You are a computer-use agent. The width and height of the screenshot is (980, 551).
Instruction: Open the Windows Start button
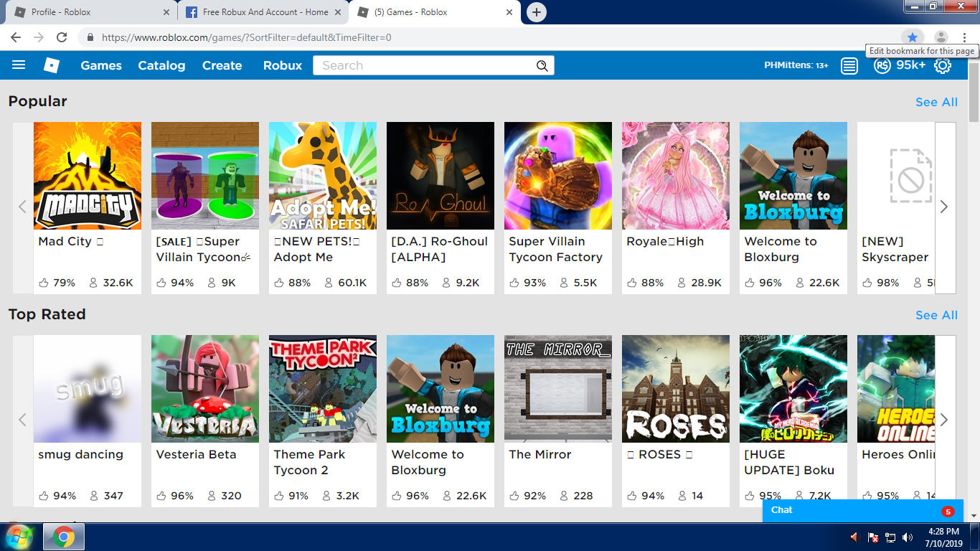click(x=19, y=537)
